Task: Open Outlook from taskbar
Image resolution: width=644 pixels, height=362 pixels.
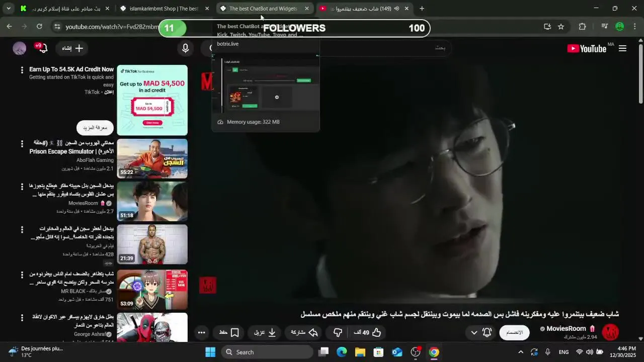Action: (397, 352)
